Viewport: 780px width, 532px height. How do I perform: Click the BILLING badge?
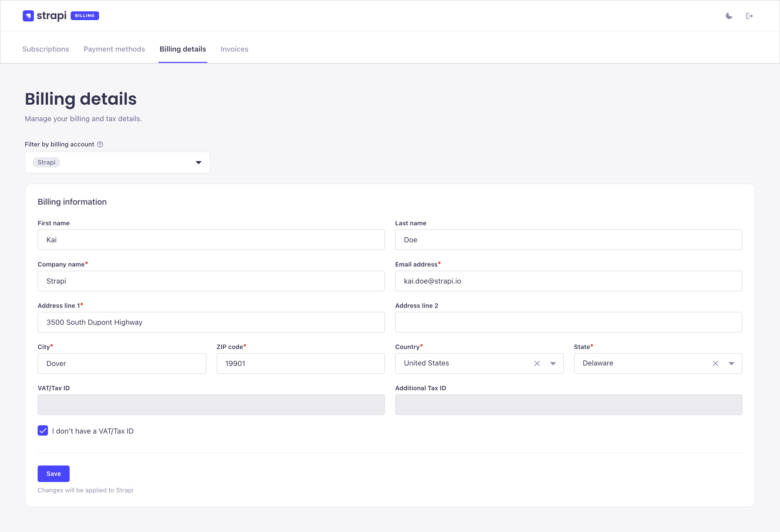pyautogui.click(x=85, y=16)
